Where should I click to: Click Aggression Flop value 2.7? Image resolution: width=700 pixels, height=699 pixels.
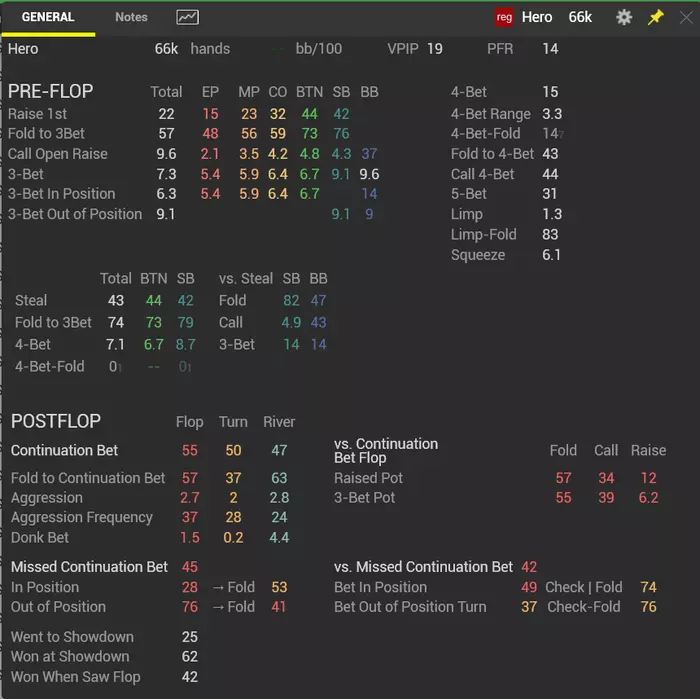[190, 498]
